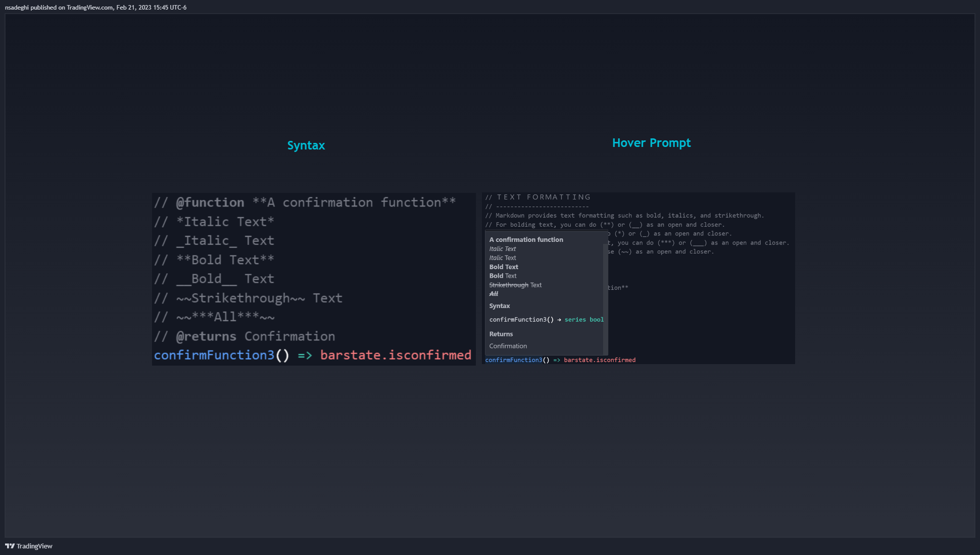Click the '// __Bold__ Text' code line

(x=214, y=279)
